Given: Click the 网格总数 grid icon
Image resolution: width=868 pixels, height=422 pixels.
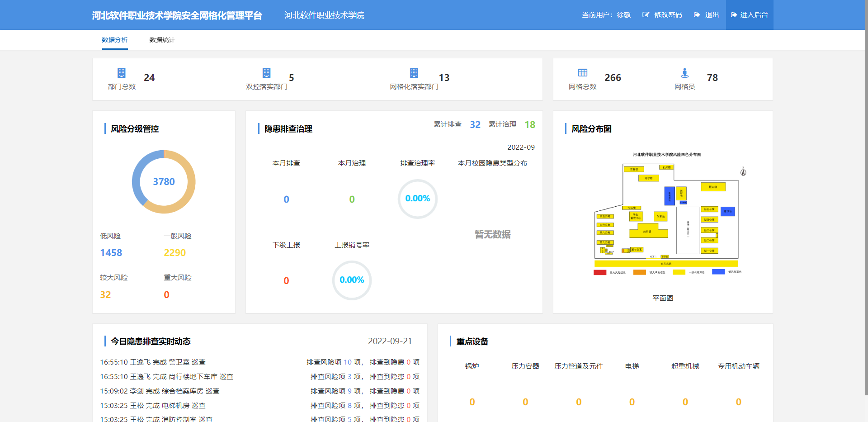Looking at the screenshot, I should (582, 73).
